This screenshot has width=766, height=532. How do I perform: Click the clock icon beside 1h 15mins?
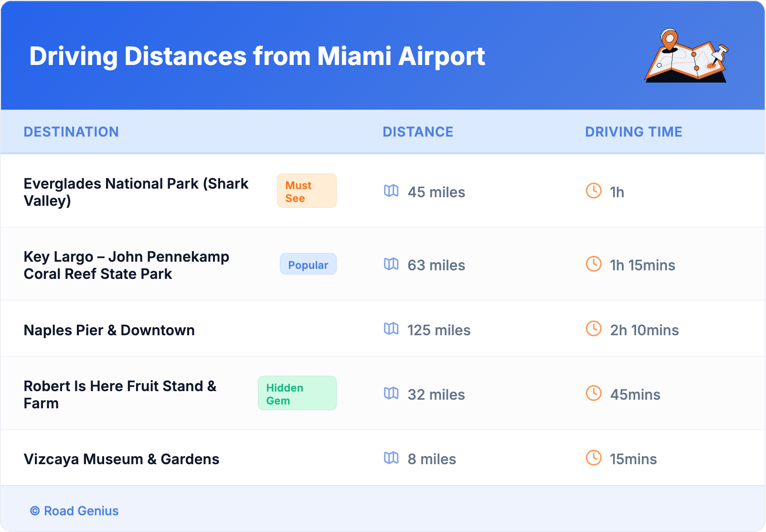coord(594,264)
